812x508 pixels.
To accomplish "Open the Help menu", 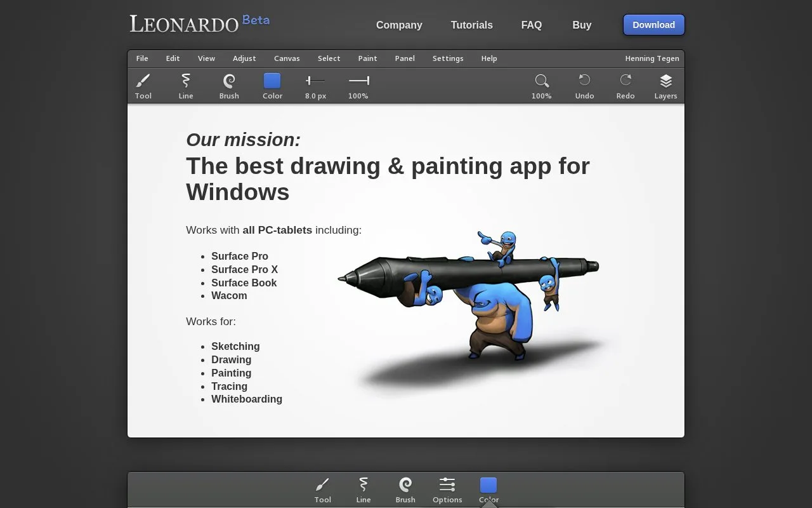I will [x=489, y=58].
